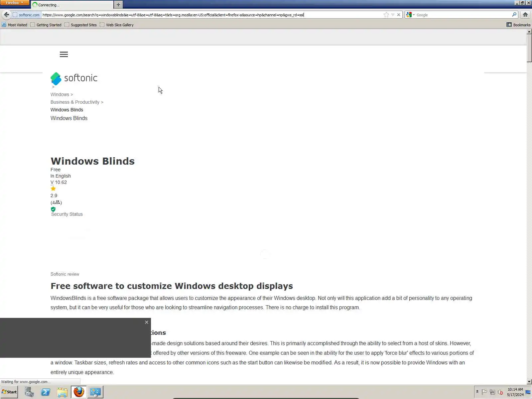Click scrollbar down arrow
Image resolution: width=532 pixels, height=399 pixels.
529,382
